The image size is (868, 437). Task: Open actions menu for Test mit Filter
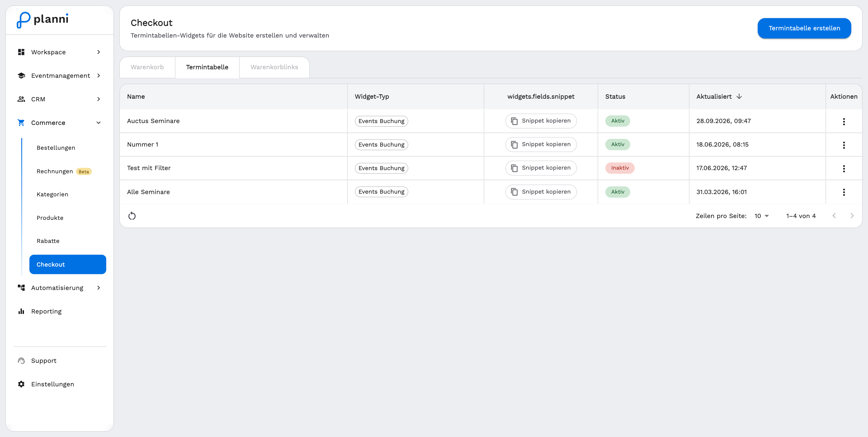(844, 169)
